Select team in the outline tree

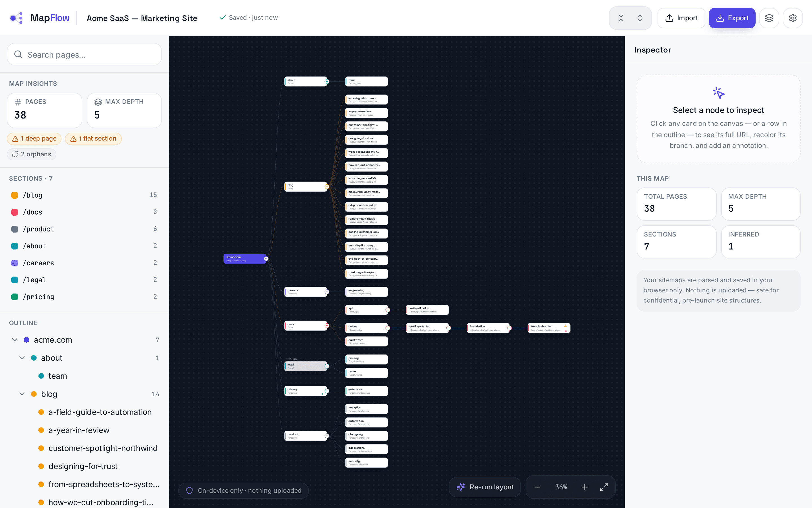point(58,376)
